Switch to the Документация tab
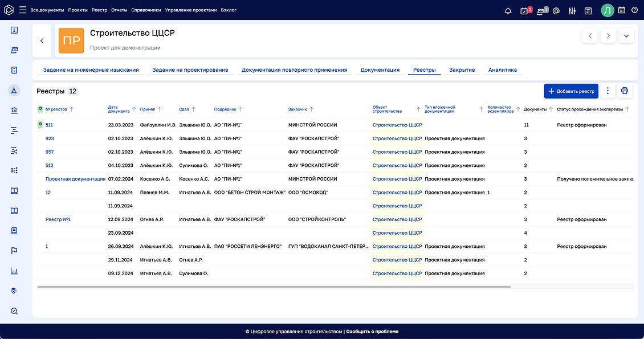Image resolution: width=644 pixels, height=339 pixels. pos(380,70)
